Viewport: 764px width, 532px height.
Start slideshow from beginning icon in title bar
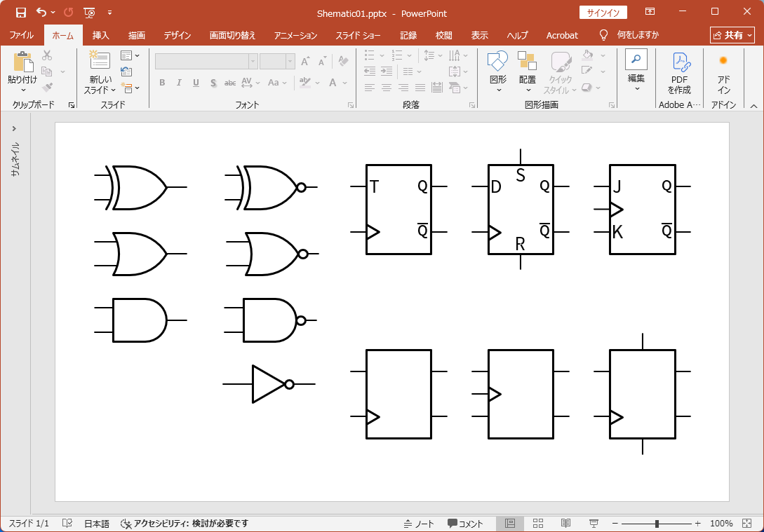point(89,13)
